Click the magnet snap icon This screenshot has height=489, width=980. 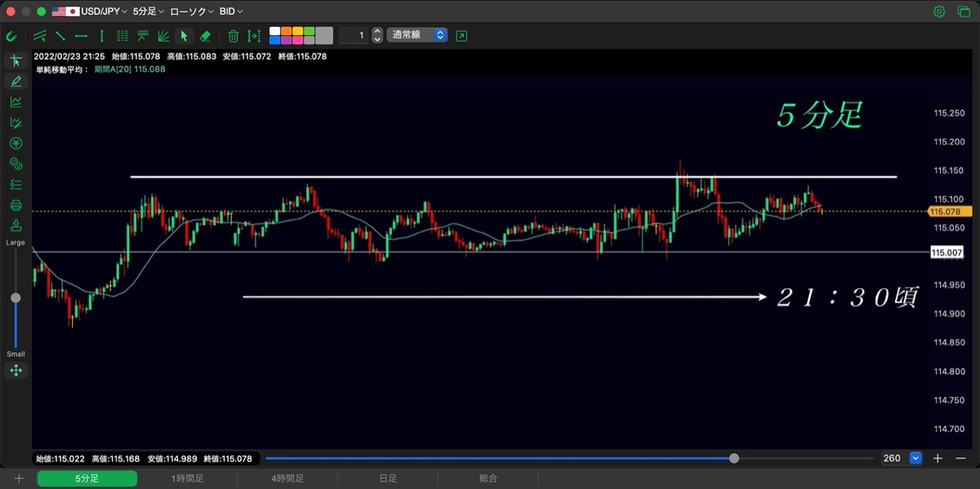pos(11,36)
